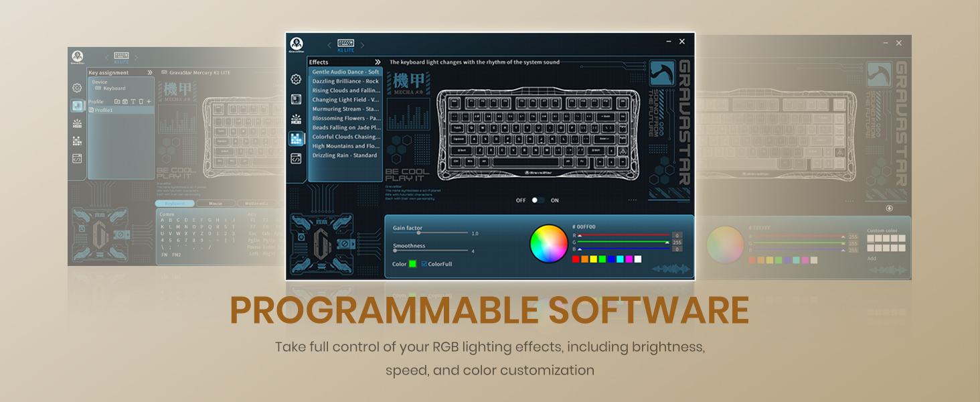Pick the Rising Clouds and Falling effect

(345, 90)
